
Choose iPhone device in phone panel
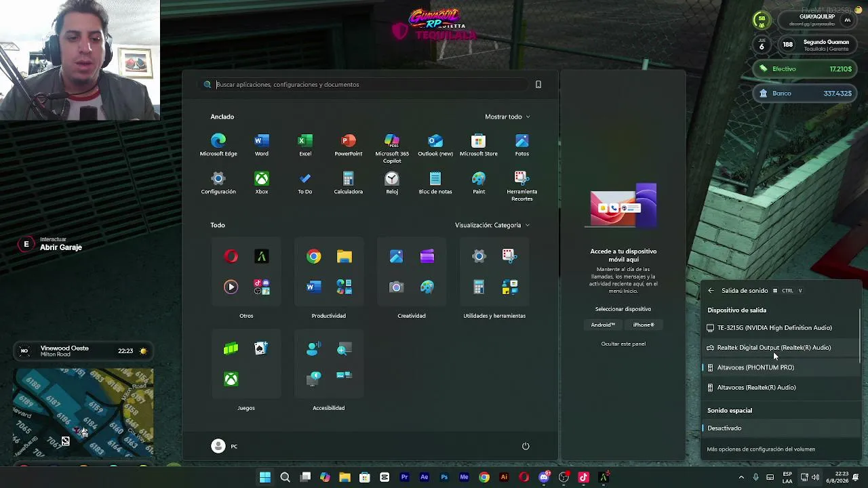pos(644,325)
